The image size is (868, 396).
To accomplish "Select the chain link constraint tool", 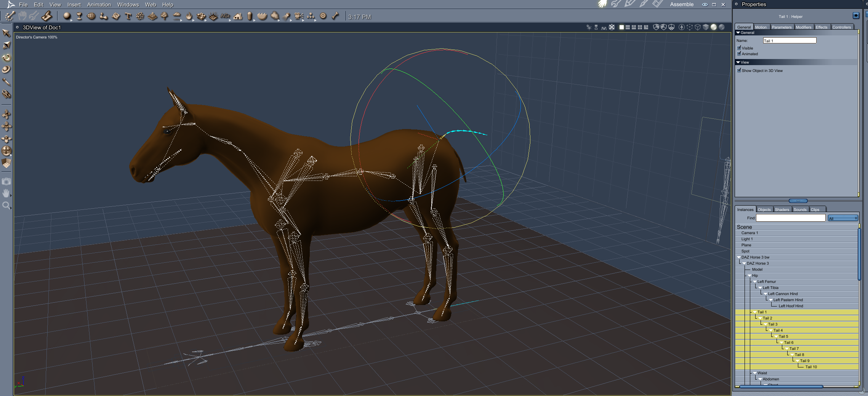I will [x=6, y=94].
